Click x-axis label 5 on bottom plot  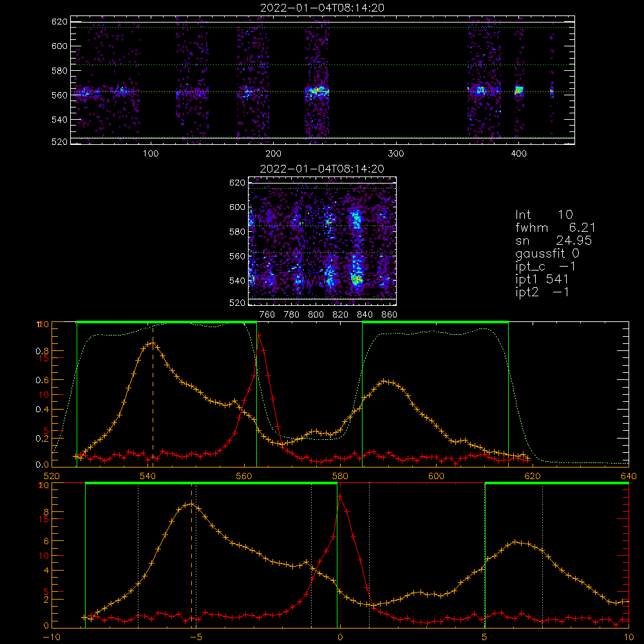point(484,638)
